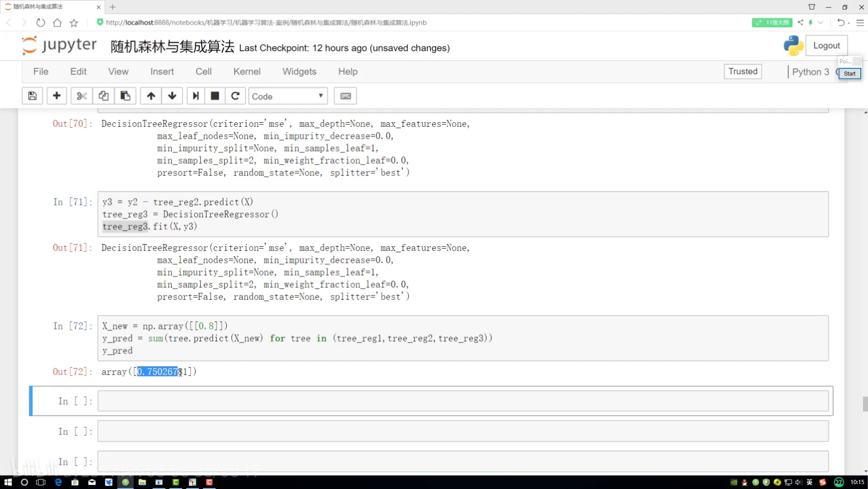
Task: Click into the In [71] code cell
Action: (463, 214)
